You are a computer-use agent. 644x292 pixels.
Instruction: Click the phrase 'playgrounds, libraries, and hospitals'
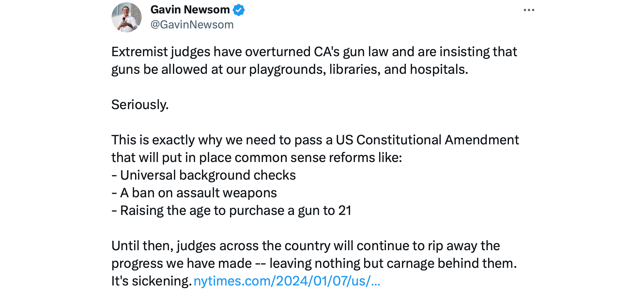358,70
